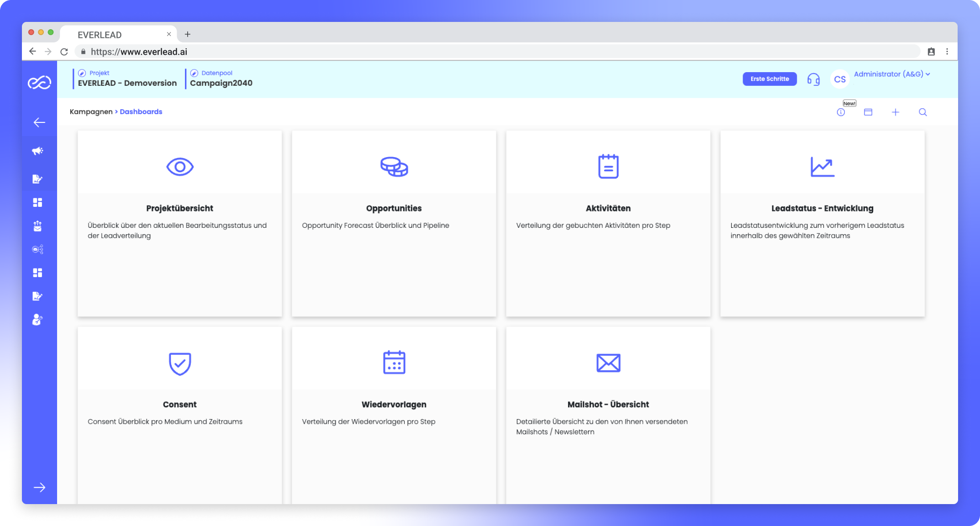
Task: Select the campaigns megaphone icon in the sidebar
Action: coord(38,151)
